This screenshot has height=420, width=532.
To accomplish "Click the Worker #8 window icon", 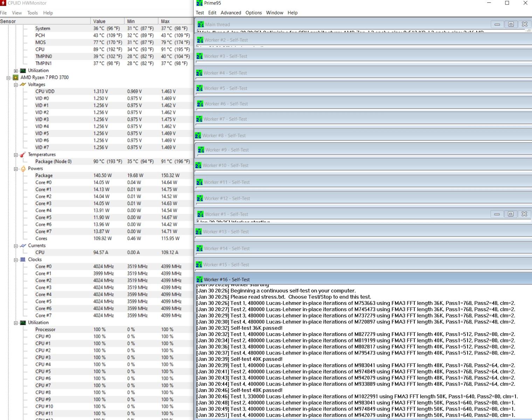I will pyautogui.click(x=198, y=135).
